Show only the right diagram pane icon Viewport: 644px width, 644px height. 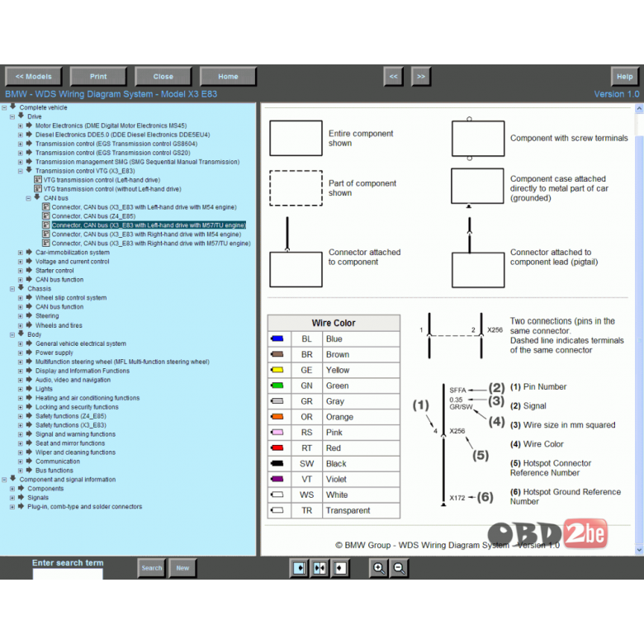tap(340, 568)
